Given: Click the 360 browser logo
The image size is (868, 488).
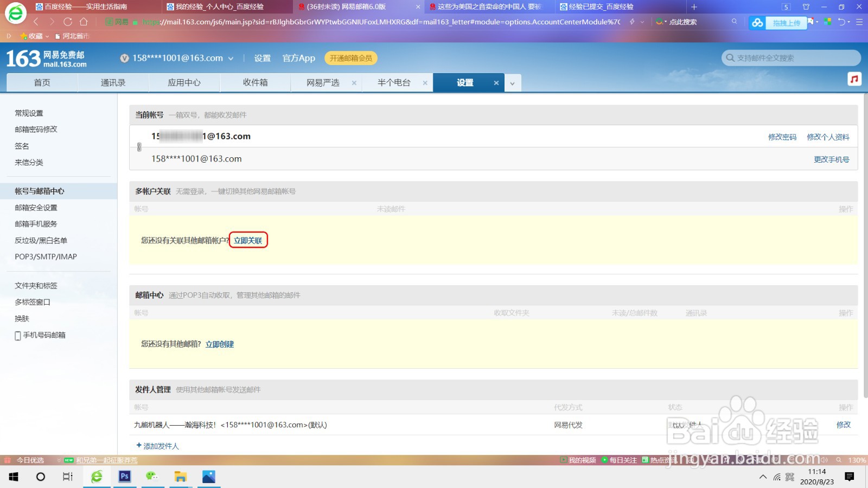Looking at the screenshot, I should (16, 14).
